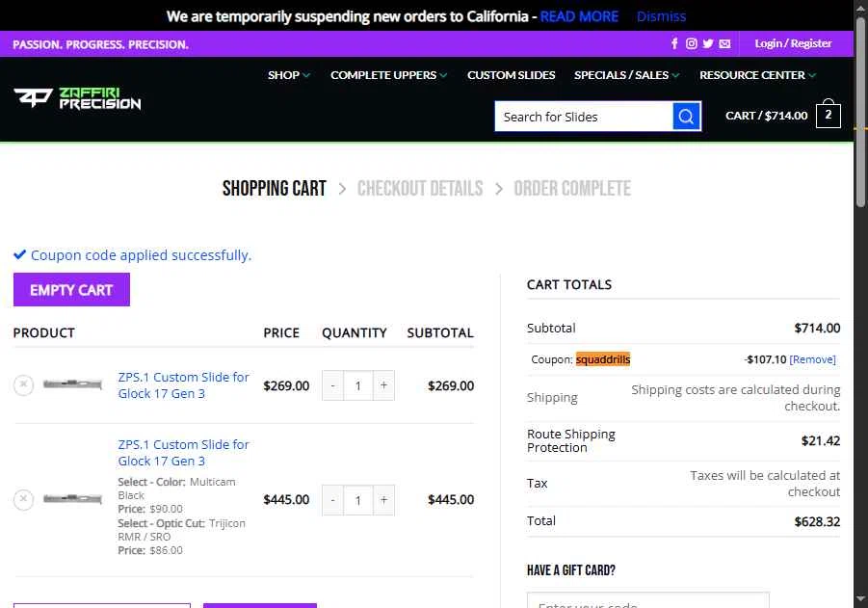Go to the ORDER COMPLETE step
Image resolution: width=868 pixels, height=608 pixels.
tap(572, 189)
